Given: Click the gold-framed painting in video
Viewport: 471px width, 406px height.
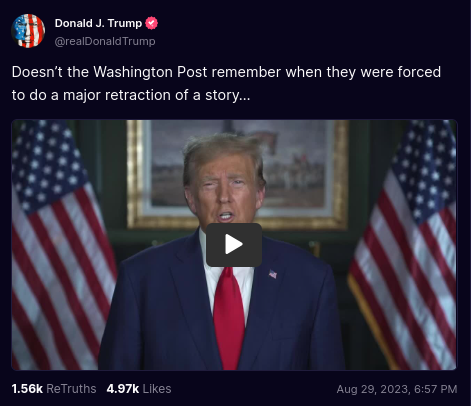Looking at the screenshot, I should [x=238, y=174].
